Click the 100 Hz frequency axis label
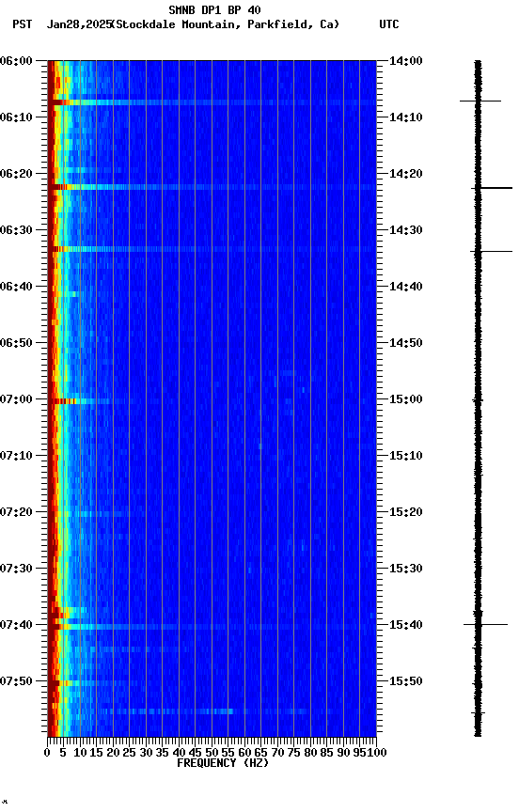Viewport: 519px width, 812px height. (x=378, y=753)
